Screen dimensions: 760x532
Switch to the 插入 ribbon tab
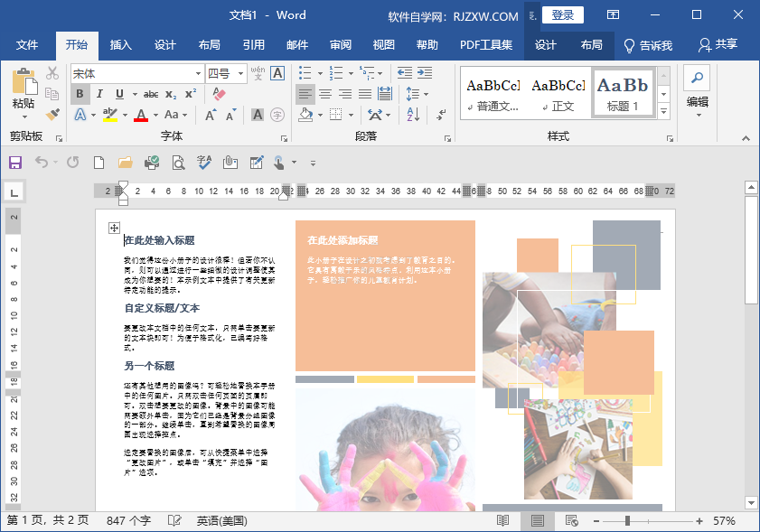coord(122,44)
